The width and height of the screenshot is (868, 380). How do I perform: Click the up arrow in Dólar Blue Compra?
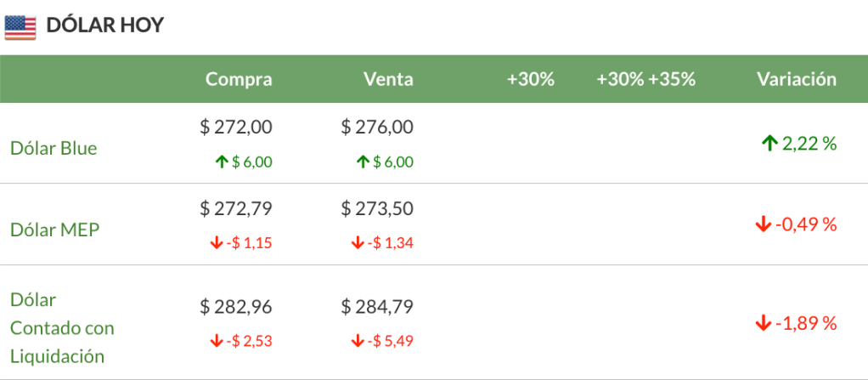(x=223, y=162)
